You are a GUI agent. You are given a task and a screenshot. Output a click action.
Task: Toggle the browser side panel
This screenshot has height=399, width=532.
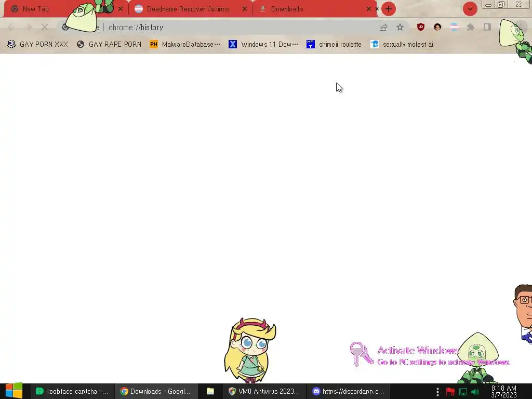tap(487, 27)
